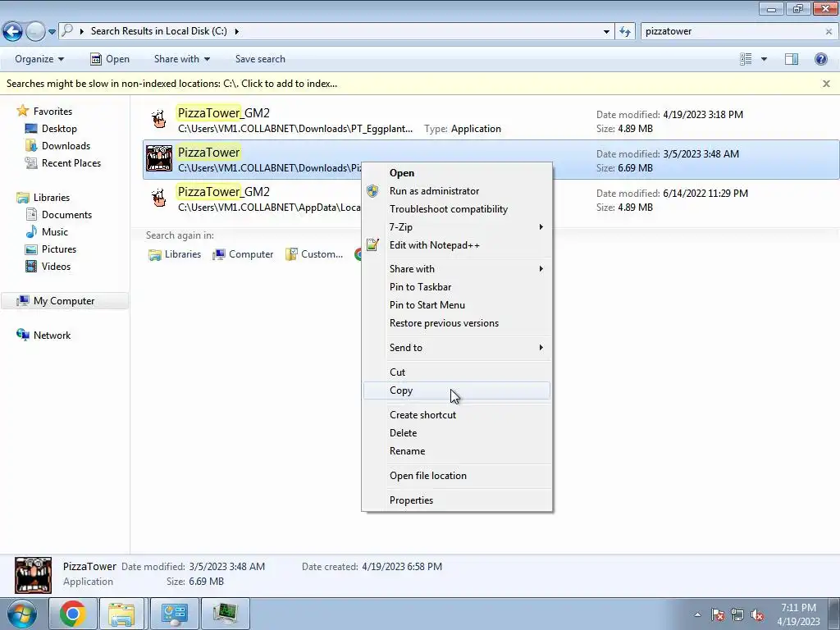Viewport: 840px width, 630px height.
Task: Click the Windows Start button
Action: coord(21,614)
